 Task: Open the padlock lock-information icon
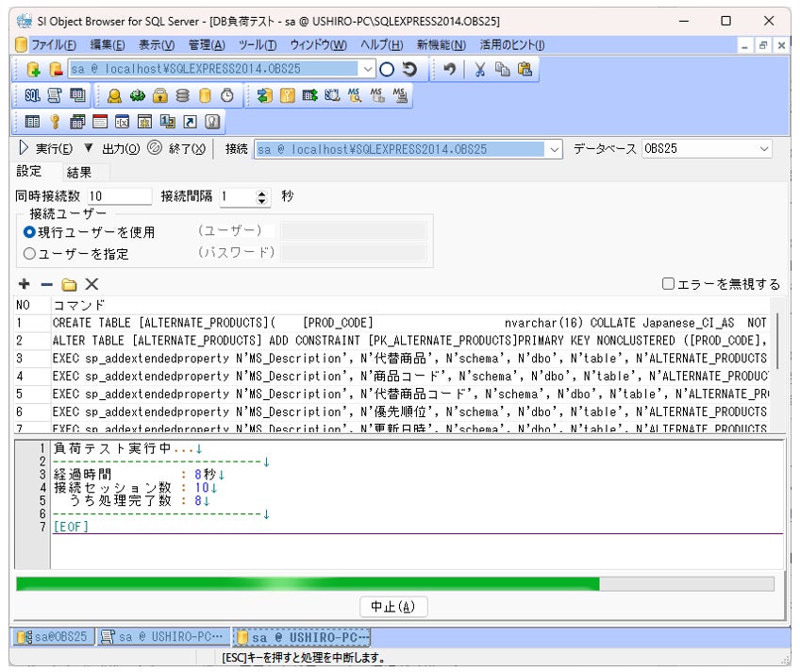[159, 95]
